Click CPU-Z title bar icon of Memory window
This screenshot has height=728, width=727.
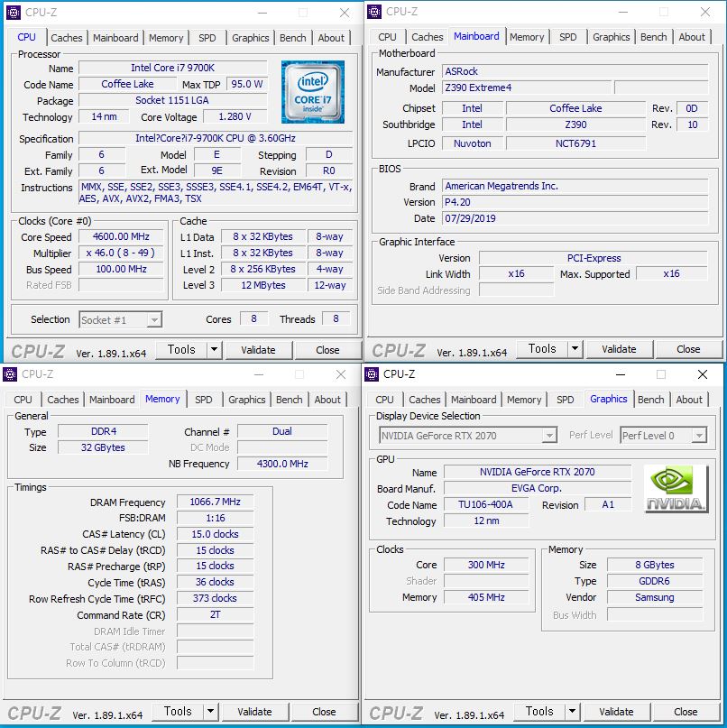[x=11, y=374]
